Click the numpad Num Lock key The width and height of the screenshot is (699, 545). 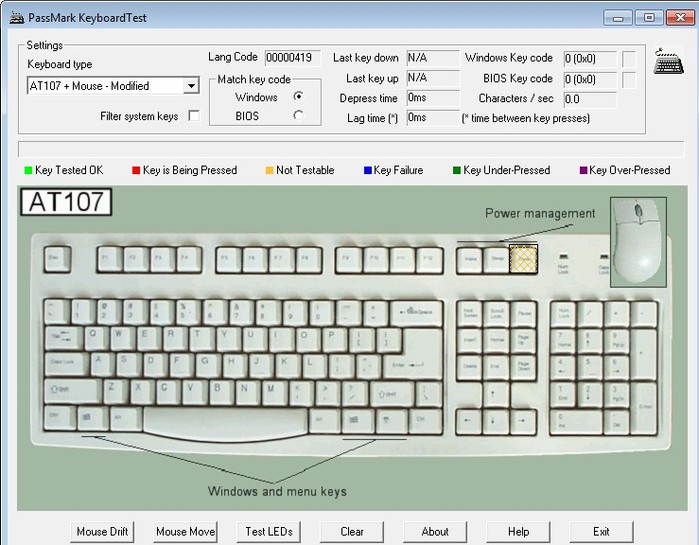coord(563,314)
